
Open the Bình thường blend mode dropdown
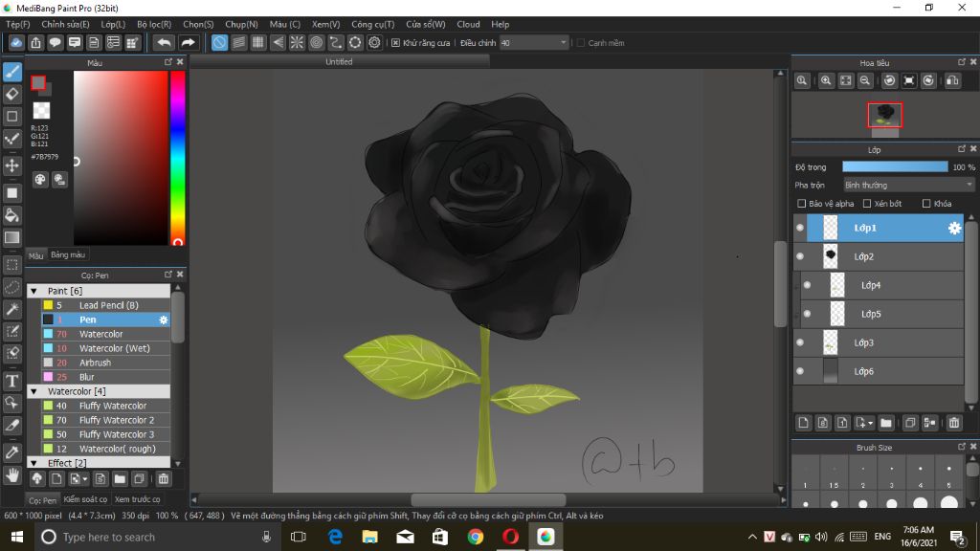coord(904,184)
